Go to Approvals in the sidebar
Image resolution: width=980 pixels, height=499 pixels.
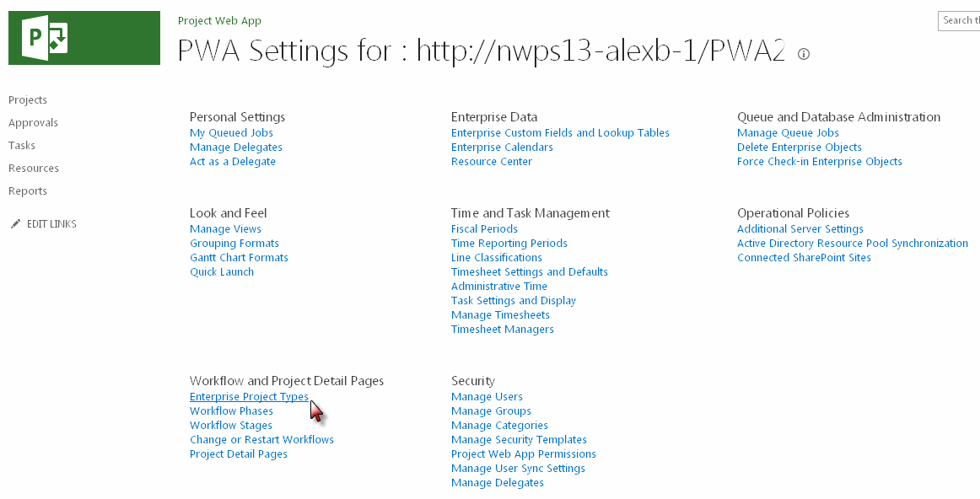click(x=33, y=123)
